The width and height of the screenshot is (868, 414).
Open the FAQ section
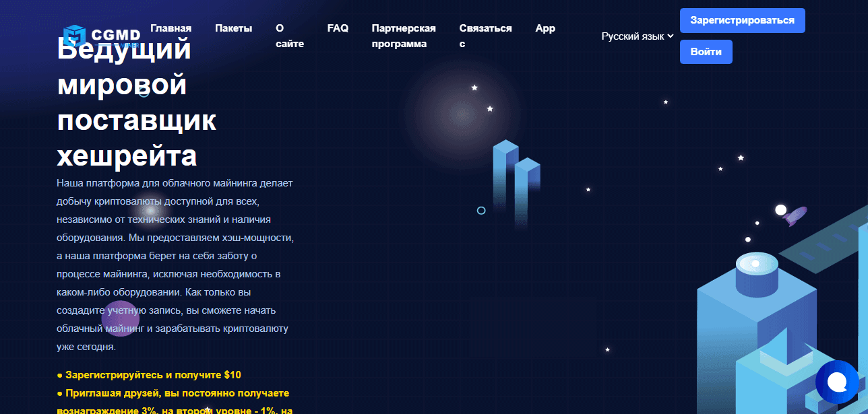(x=338, y=28)
